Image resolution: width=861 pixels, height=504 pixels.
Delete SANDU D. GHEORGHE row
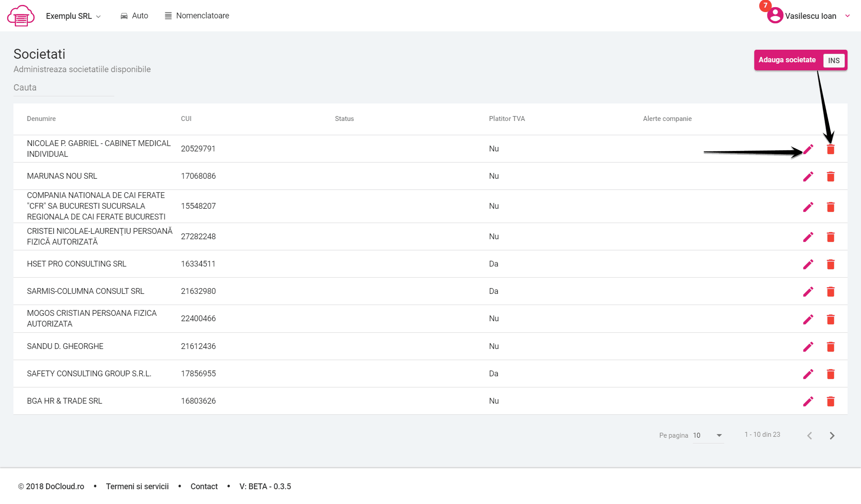(x=831, y=347)
